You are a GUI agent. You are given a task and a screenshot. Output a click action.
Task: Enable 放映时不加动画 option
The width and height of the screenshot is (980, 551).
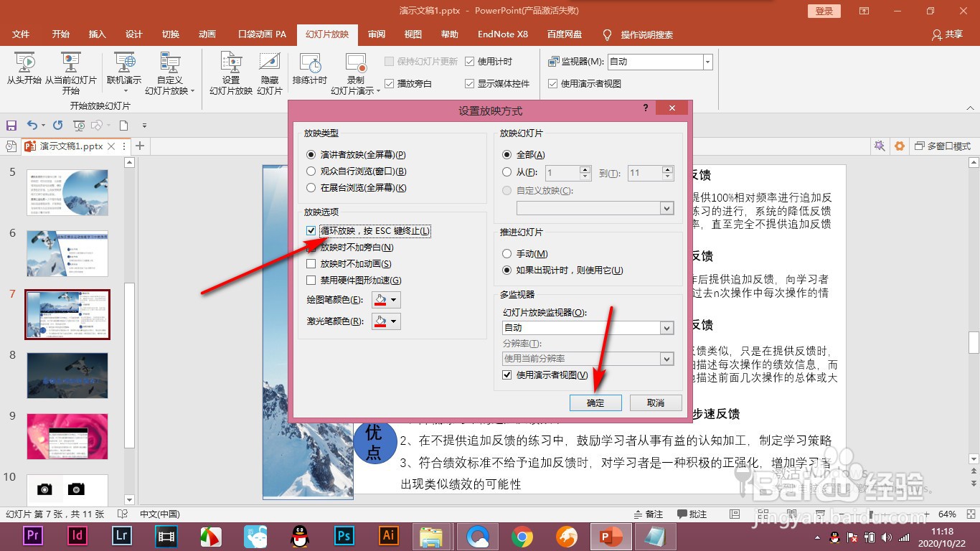[311, 263]
